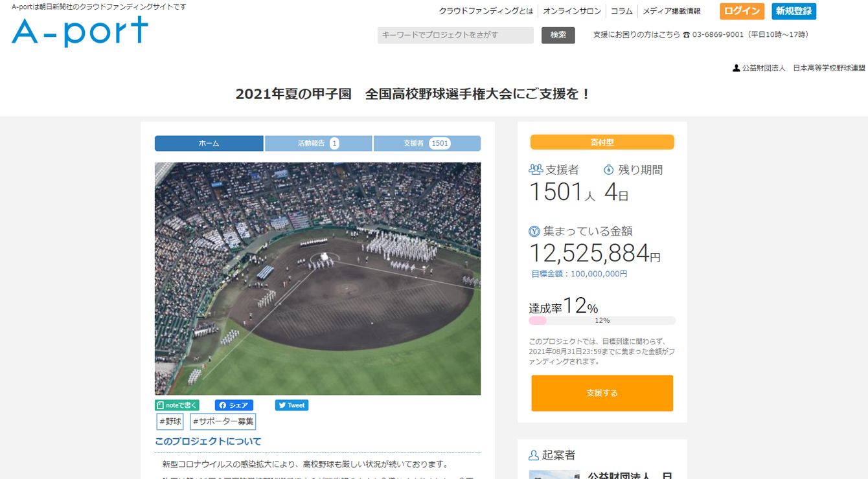Focus the project keyword search field
Image resolution: width=868 pixels, height=479 pixels.
coord(455,35)
